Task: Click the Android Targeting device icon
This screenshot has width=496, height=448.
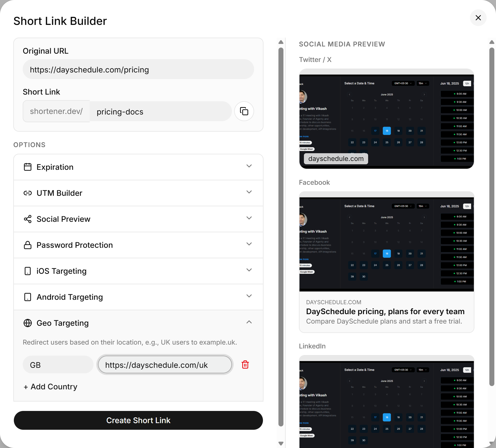Action: (28, 297)
